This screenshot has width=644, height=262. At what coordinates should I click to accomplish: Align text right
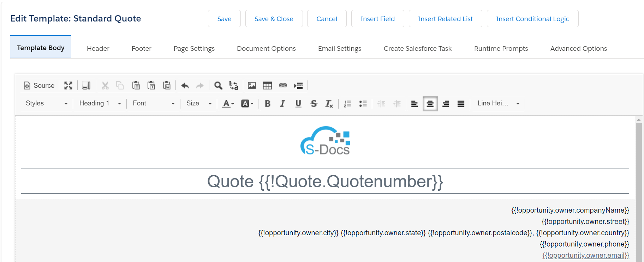click(446, 104)
